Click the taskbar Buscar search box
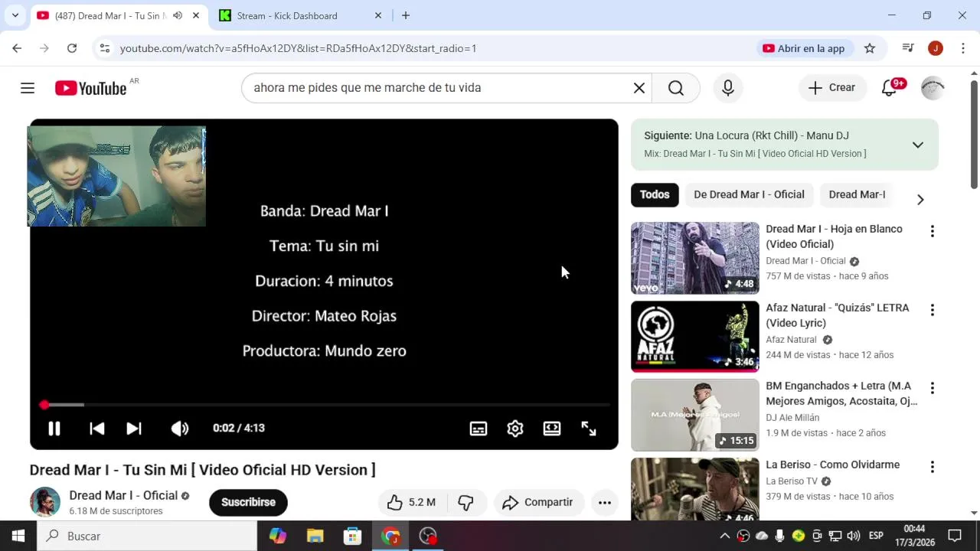 click(147, 536)
